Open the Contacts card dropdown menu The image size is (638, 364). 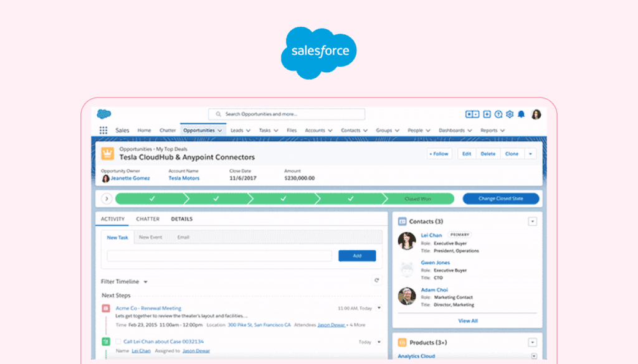(x=532, y=222)
